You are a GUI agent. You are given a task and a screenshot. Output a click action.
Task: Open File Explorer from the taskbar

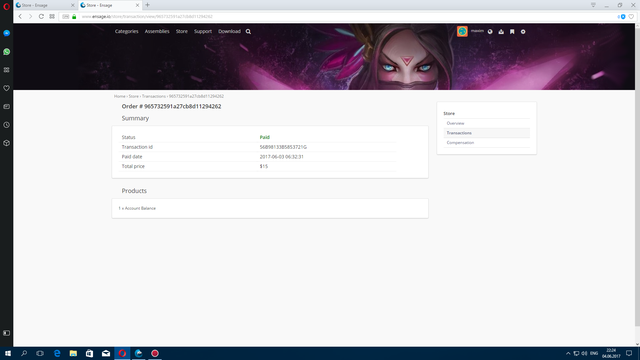pos(73,353)
